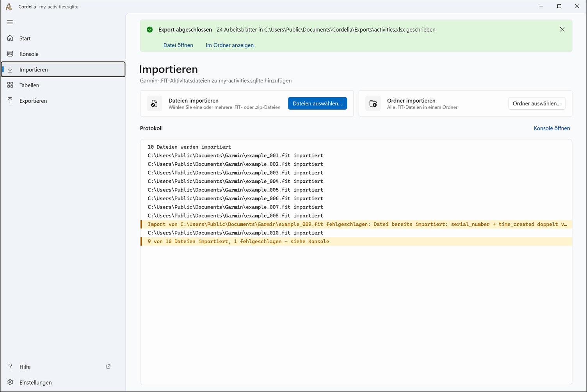587x392 pixels.
Task: Click the Cordelia app logo in title bar
Action: click(9, 7)
